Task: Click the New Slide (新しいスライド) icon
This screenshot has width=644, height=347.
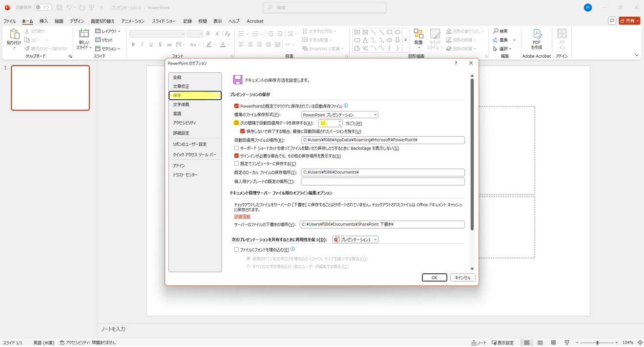Action: coord(84,34)
